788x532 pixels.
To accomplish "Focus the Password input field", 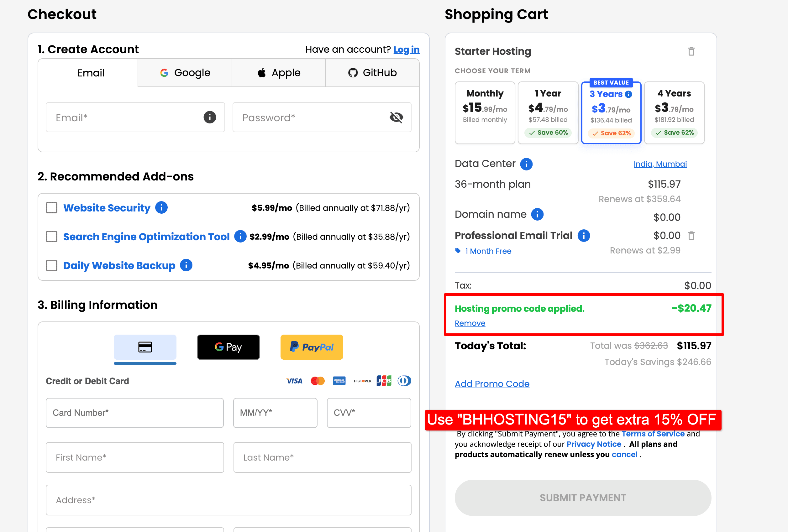I will tap(322, 117).
